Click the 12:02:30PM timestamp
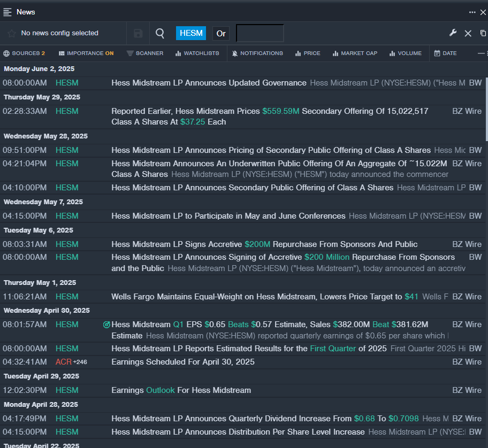 click(x=25, y=390)
